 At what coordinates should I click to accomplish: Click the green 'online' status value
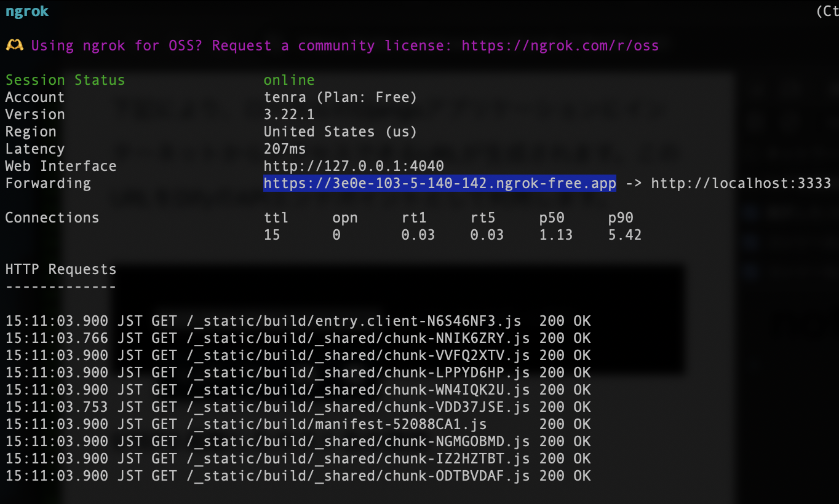tap(289, 80)
